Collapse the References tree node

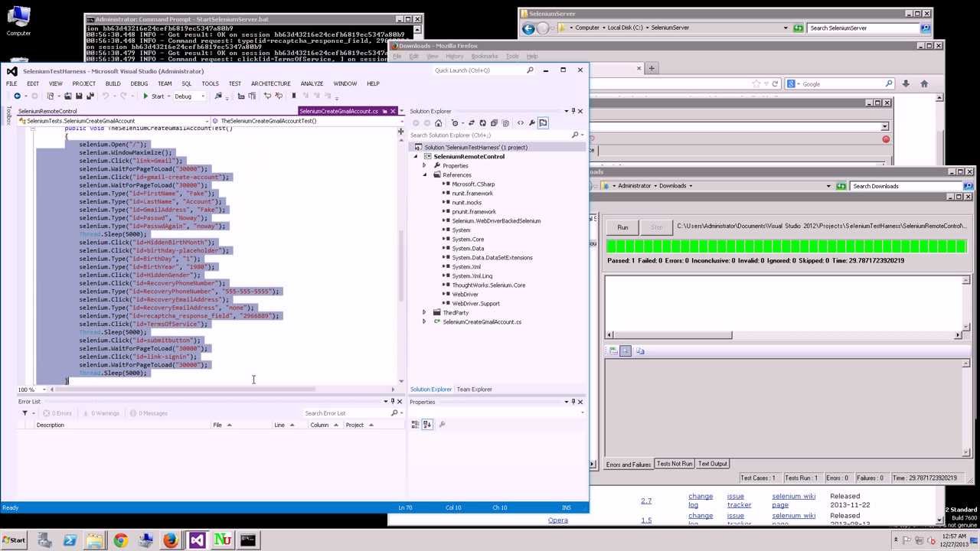tap(425, 174)
